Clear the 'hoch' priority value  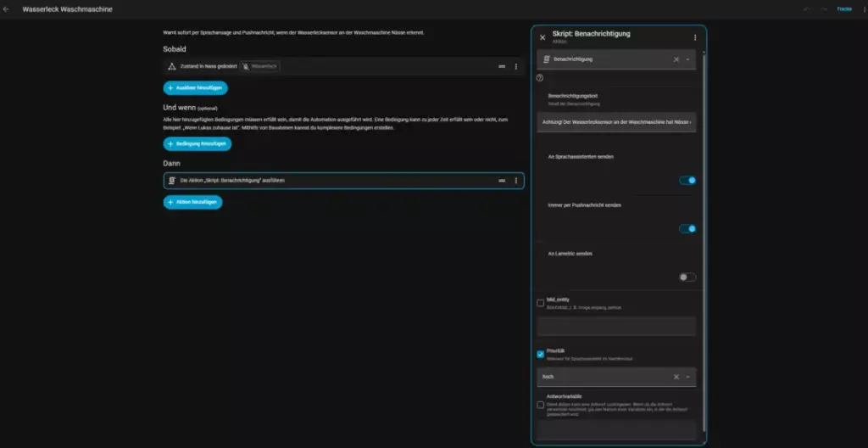point(676,377)
